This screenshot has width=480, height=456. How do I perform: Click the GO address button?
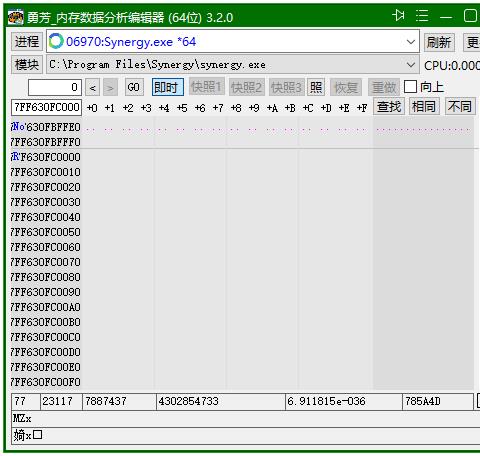click(134, 87)
